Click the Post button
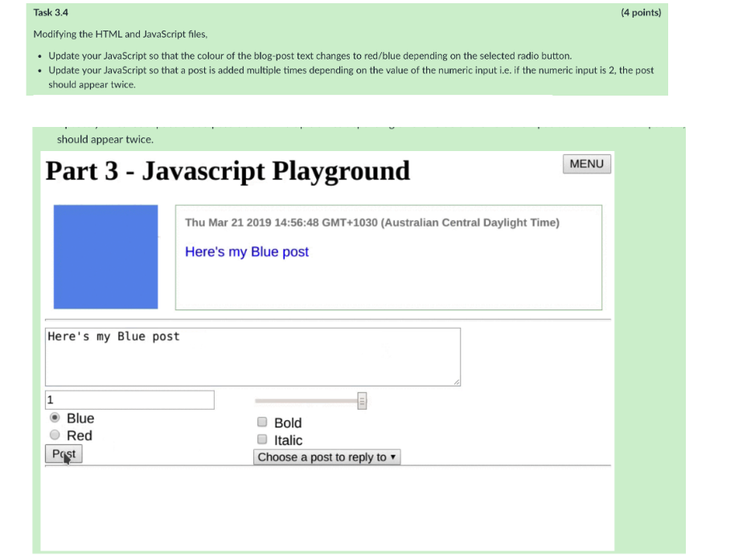Image resolution: width=755 pixels, height=560 pixels. (x=64, y=453)
